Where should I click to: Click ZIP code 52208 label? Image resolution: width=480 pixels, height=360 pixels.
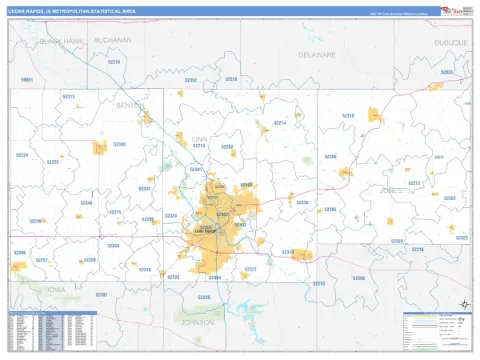pos(20,253)
